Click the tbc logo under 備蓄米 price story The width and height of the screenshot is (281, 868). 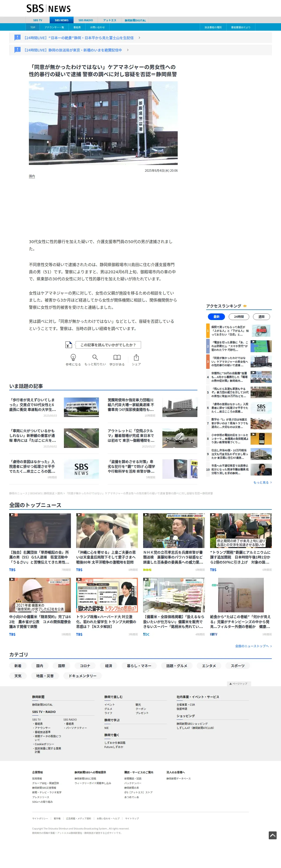[146, 634]
